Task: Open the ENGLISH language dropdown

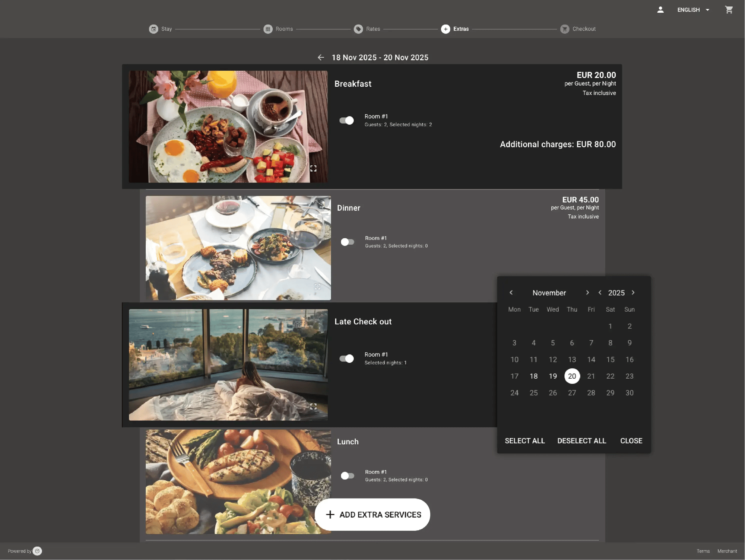Action: coord(692,10)
